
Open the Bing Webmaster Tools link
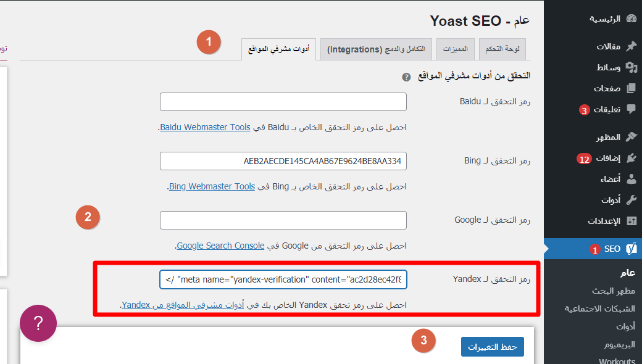tap(212, 186)
